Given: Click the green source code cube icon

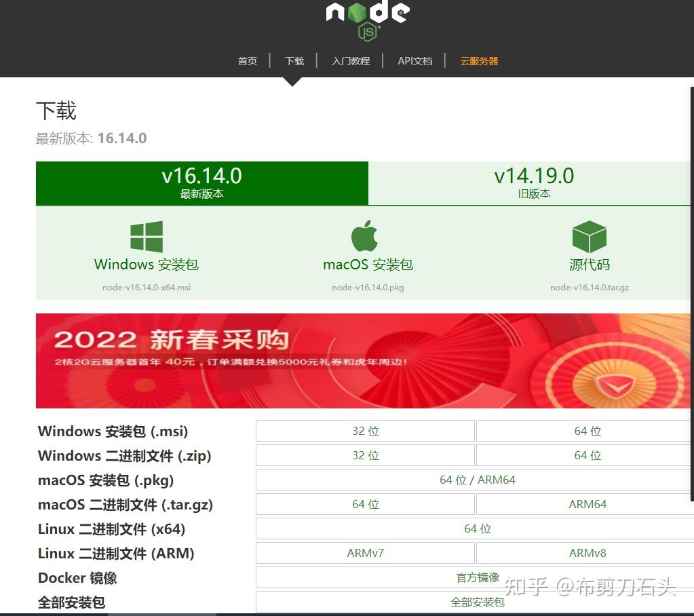Looking at the screenshot, I should tap(589, 237).
